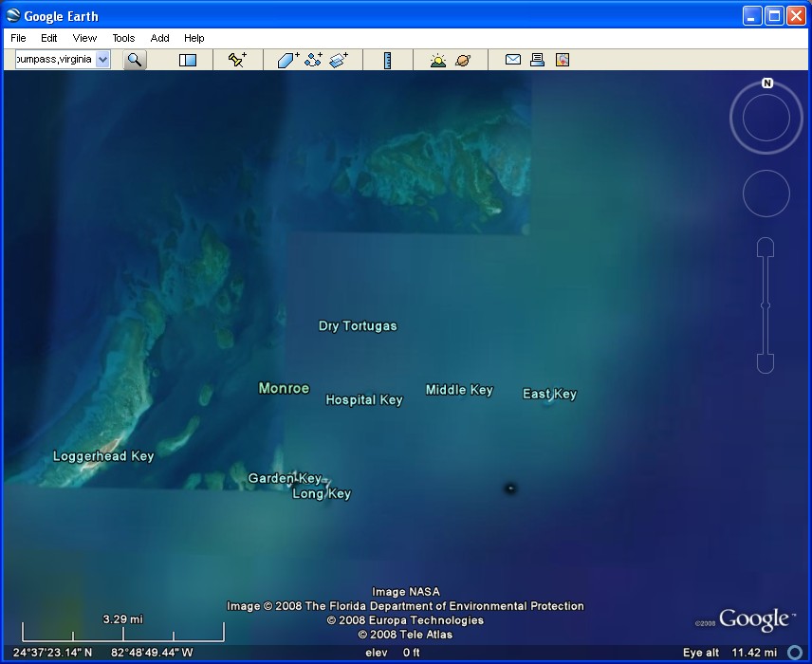Open the ruler measurement tool

tap(387, 60)
